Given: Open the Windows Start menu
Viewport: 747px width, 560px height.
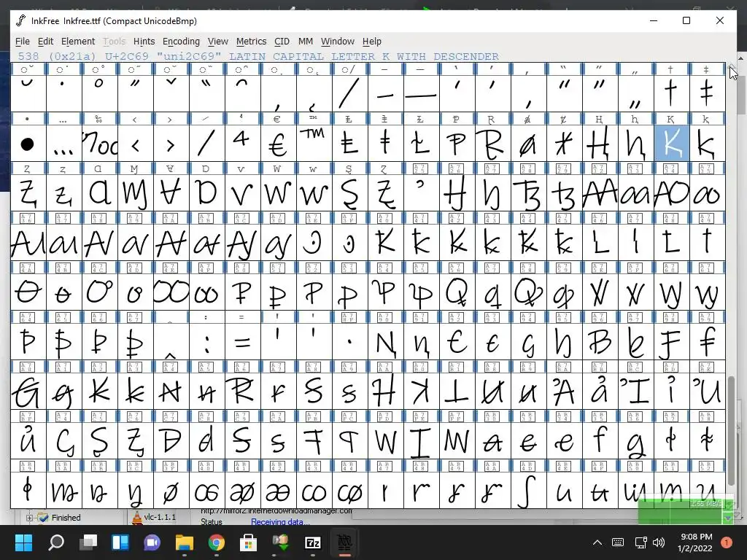Looking at the screenshot, I should [23, 542].
